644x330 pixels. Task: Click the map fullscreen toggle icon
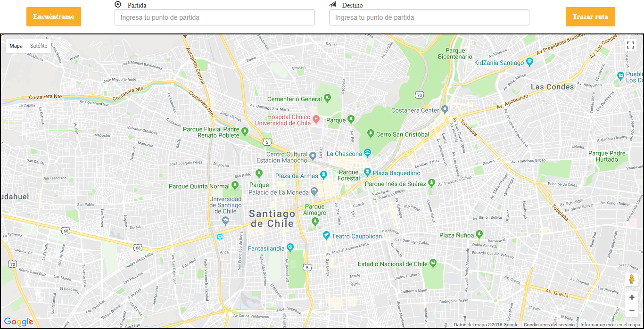click(630, 45)
